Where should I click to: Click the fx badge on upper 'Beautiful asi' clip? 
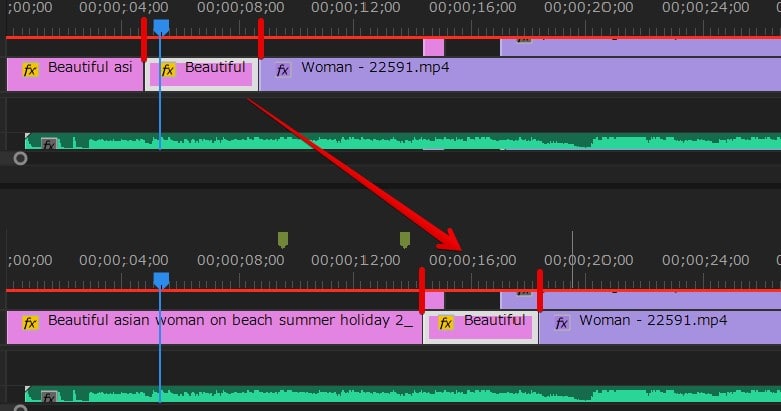click(30, 70)
